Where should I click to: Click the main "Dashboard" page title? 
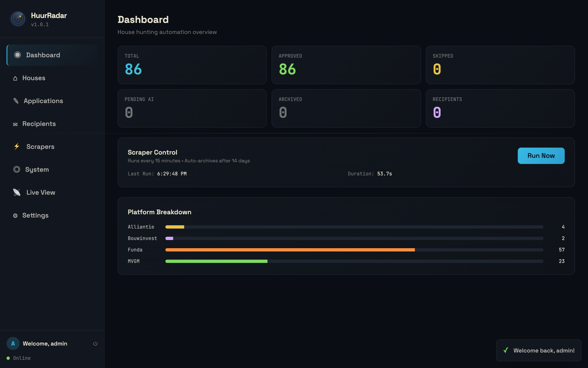click(143, 19)
